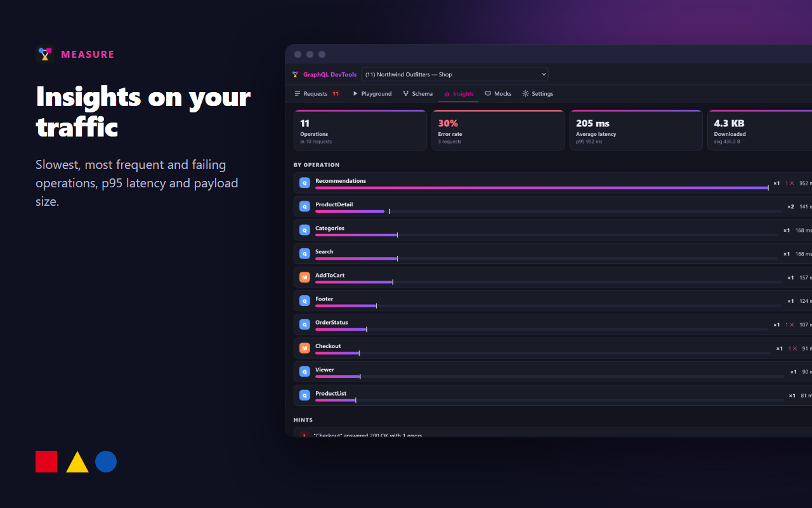
Task: Click the query icon beside Footer
Action: point(304,300)
